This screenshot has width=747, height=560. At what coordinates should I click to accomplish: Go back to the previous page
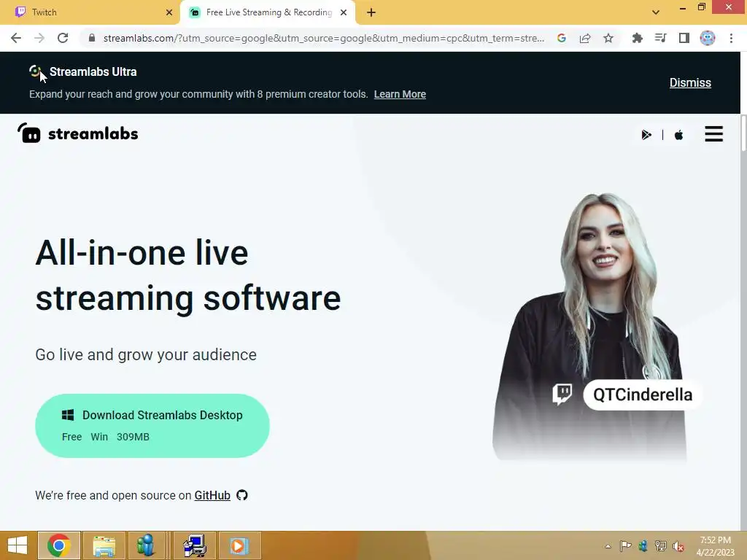pyautogui.click(x=16, y=38)
